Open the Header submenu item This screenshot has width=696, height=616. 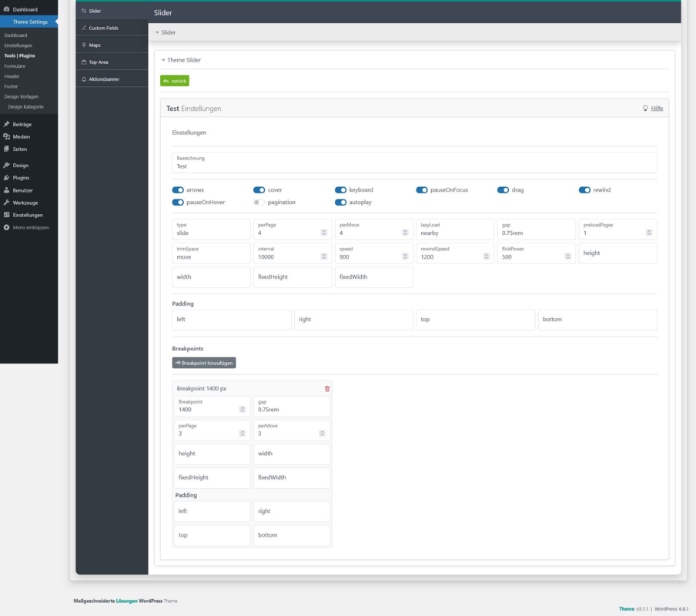[x=12, y=76]
